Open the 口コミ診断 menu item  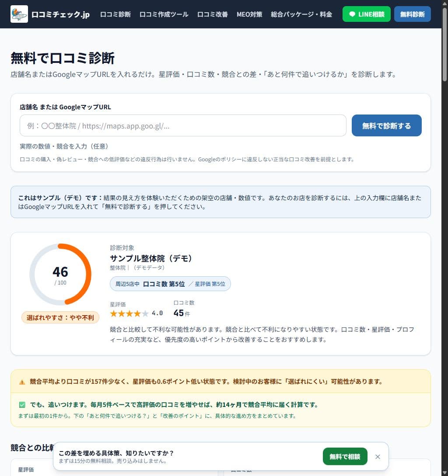115,14
